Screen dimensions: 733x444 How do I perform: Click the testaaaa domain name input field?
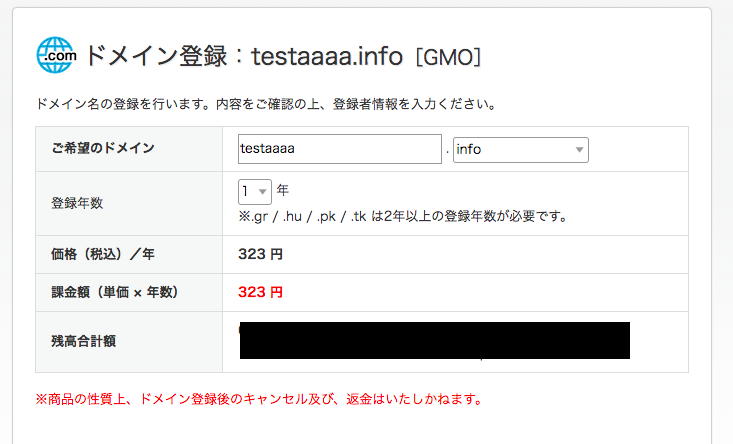click(x=340, y=149)
